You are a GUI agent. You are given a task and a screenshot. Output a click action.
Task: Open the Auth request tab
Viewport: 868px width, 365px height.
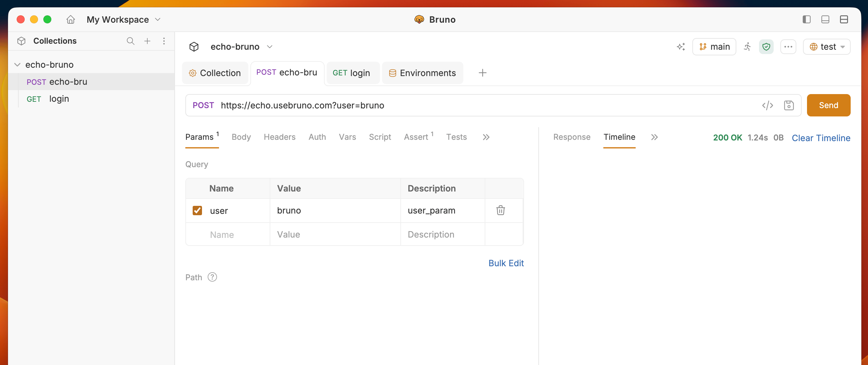(317, 137)
